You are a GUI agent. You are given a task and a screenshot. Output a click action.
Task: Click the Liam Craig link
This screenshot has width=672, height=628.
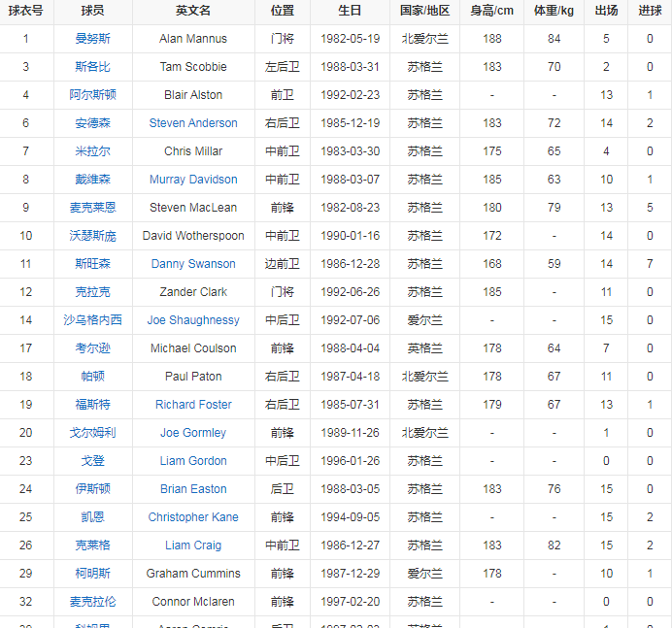pyautogui.click(x=192, y=545)
